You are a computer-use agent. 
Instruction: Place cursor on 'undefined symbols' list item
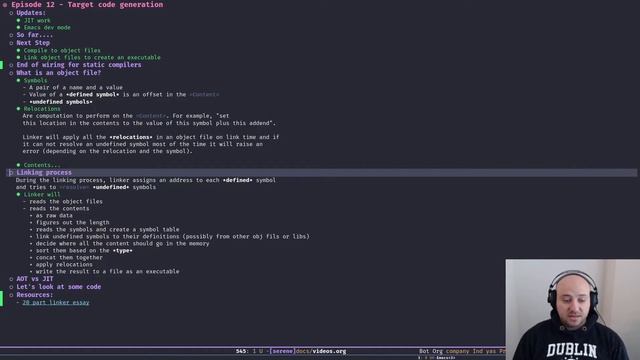[61, 102]
